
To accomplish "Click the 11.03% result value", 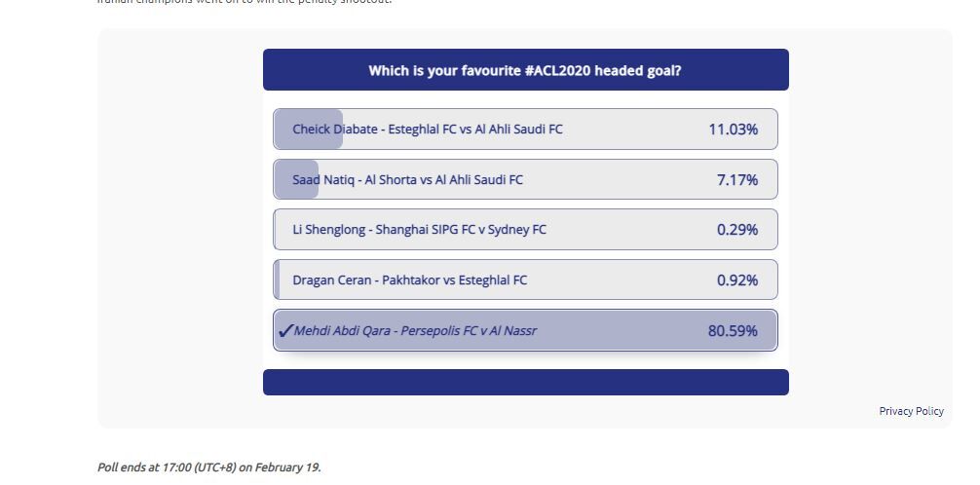I will tap(733, 130).
